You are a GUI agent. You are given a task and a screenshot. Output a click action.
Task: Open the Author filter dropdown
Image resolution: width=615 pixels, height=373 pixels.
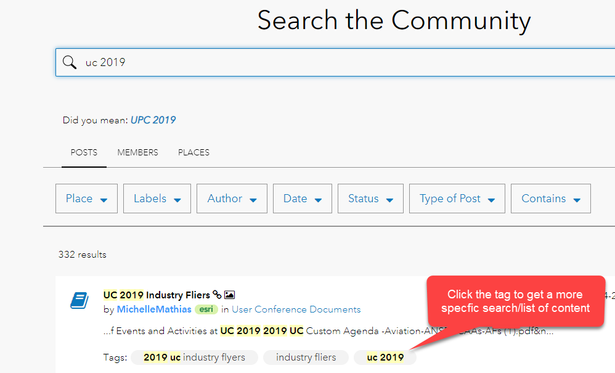(232, 198)
